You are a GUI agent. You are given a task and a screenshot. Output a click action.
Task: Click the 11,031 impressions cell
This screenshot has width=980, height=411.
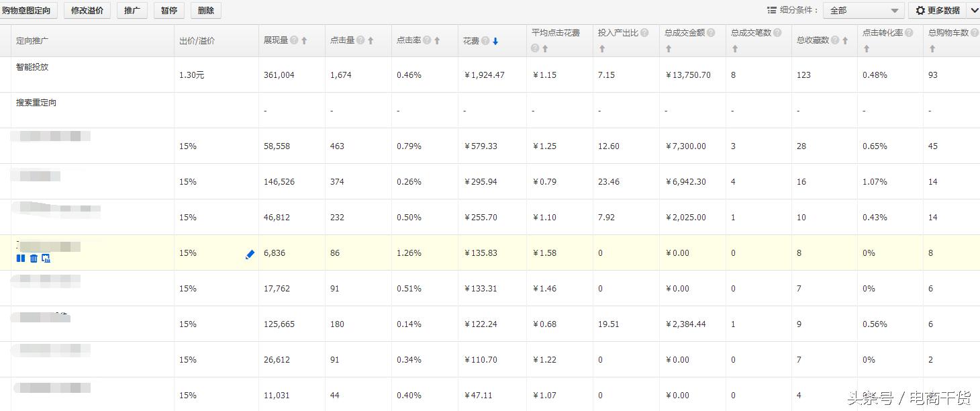277,396
